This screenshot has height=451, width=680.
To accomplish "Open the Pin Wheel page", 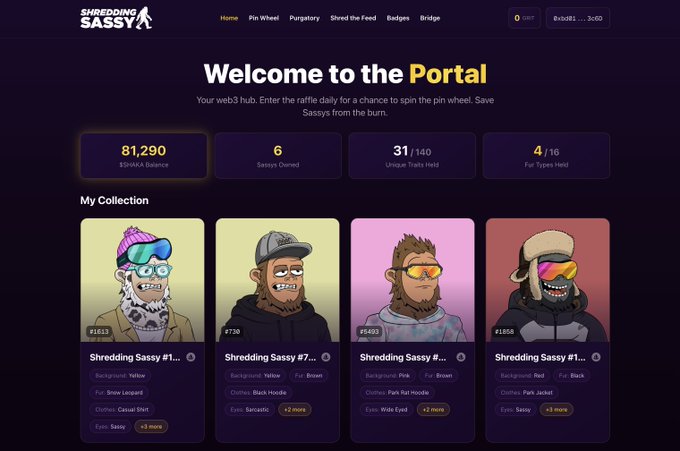I will pos(264,18).
